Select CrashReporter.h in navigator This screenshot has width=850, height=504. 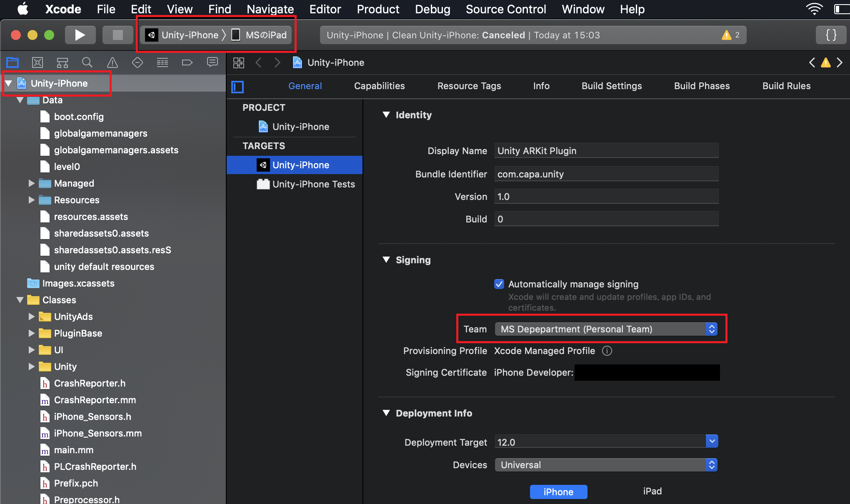tap(82, 383)
